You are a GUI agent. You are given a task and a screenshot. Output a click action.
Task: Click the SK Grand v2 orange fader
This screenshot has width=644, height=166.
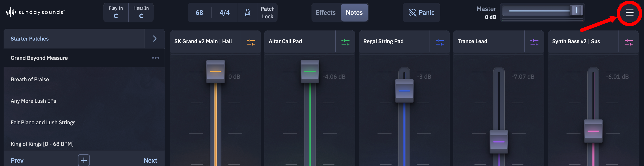(x=216, y=72)
